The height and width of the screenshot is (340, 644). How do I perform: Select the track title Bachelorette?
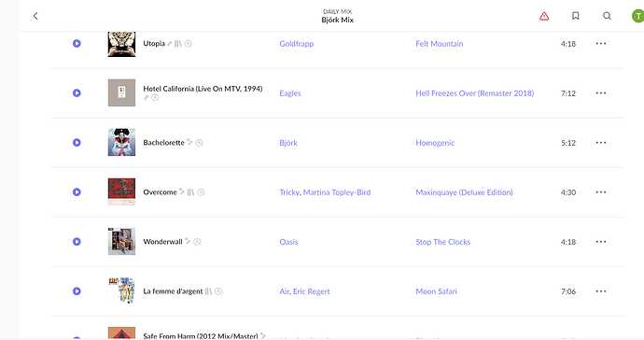pos(163,143)
